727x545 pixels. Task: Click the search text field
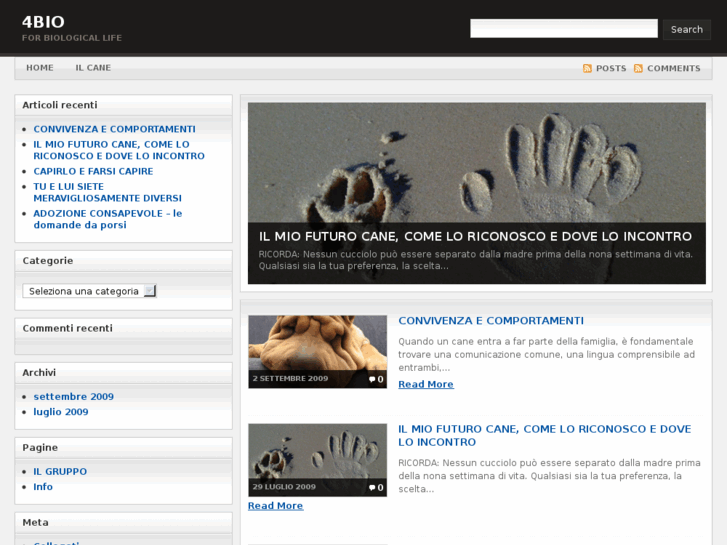[563, 29]
